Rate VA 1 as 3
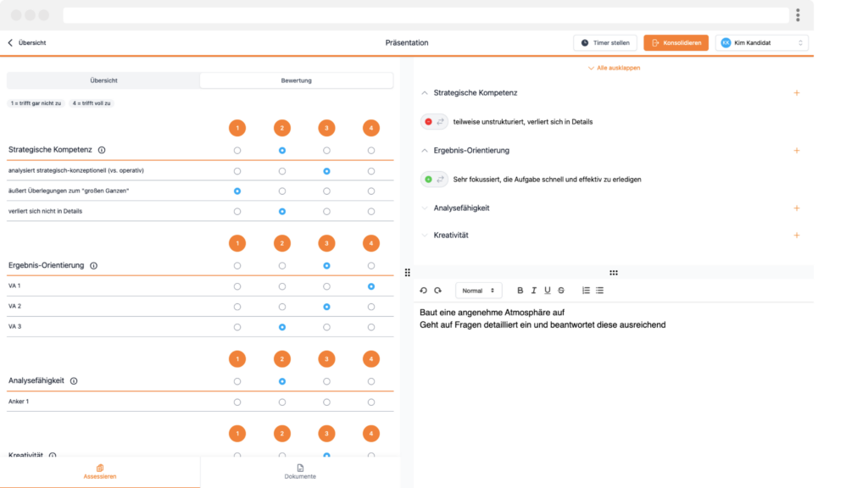The image size is (868, 488). (x=326, y=286)
